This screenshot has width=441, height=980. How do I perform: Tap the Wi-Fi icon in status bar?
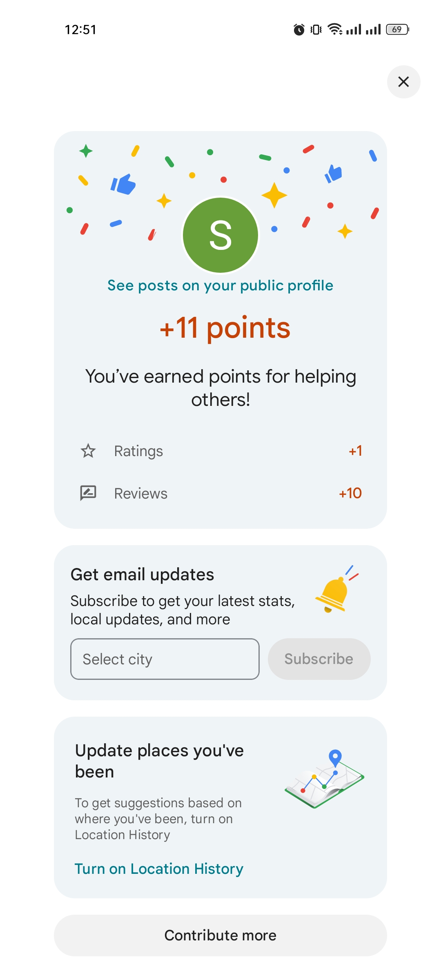point(335,29)
